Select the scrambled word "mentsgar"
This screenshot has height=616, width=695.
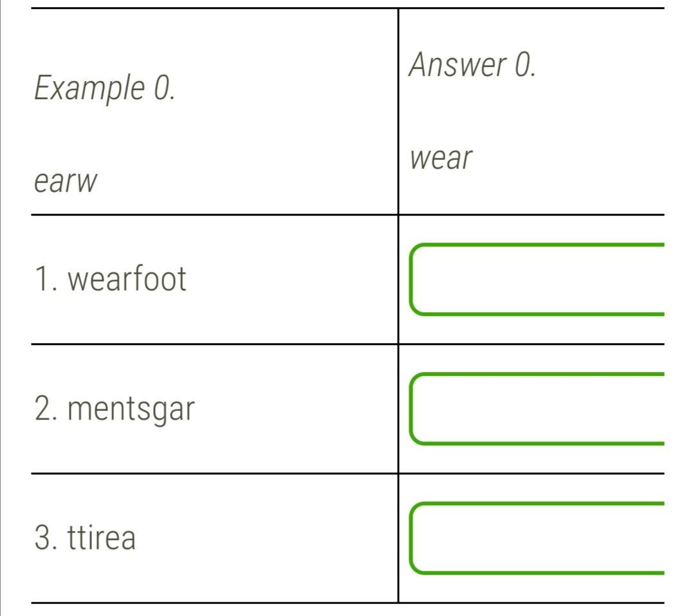131,409
